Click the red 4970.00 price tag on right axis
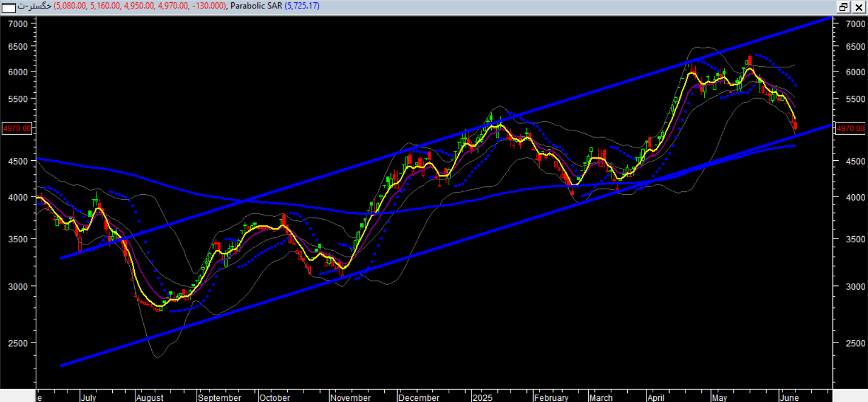868x402 pixels. tap(850, 128)
